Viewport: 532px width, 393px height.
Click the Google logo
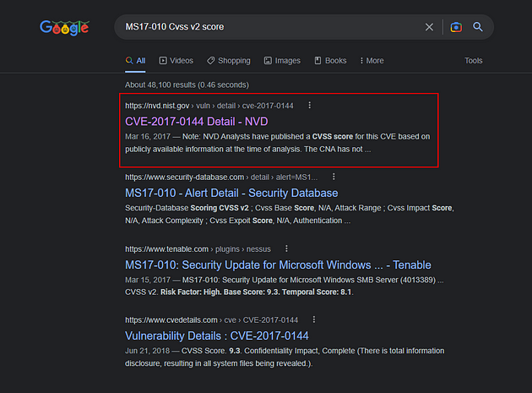pyautogui.click(x=64, y=28)
